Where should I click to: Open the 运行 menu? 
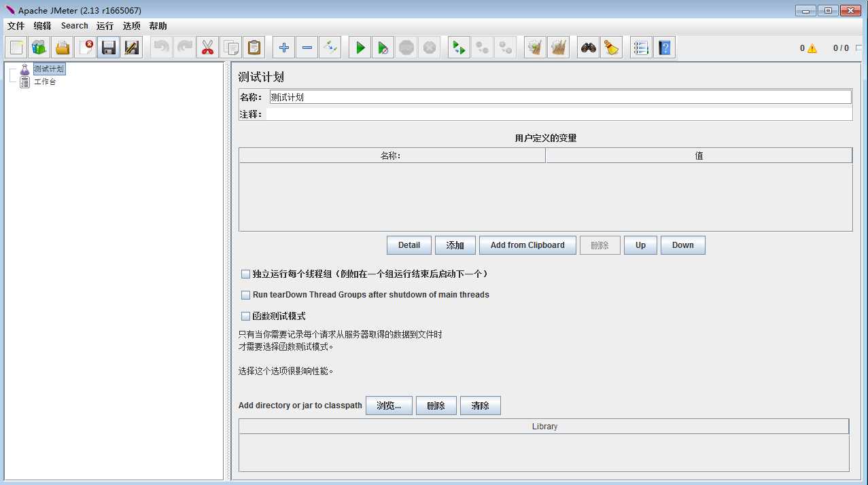[x=105, y=26]
